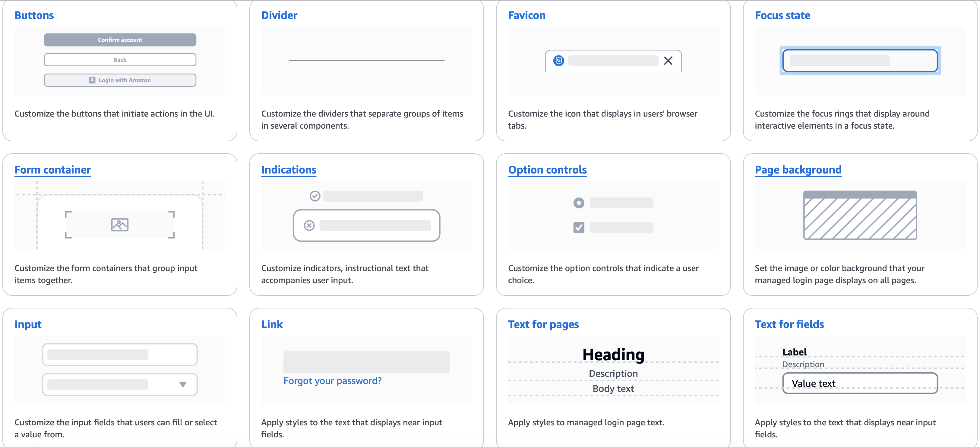
Task: Select the radio button in Option controls
Action: pos(579,203)
